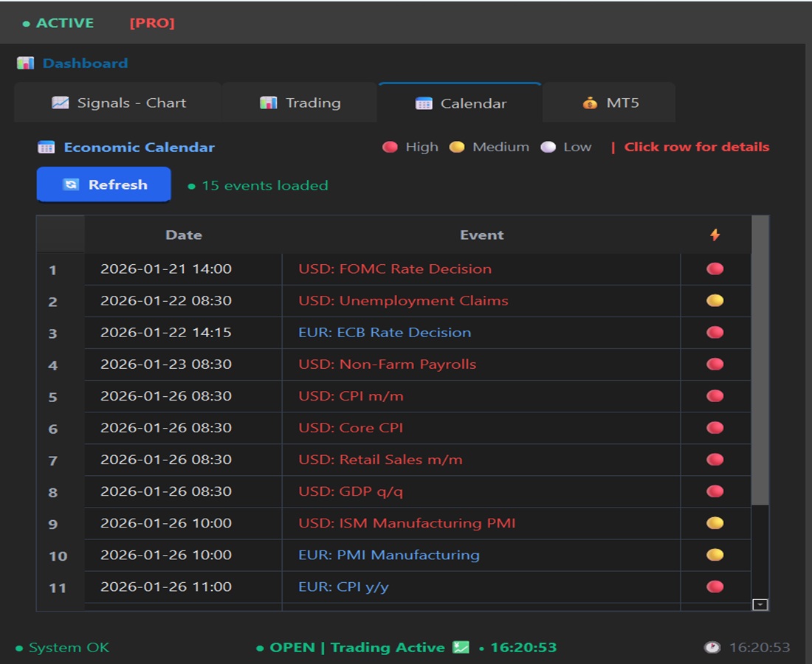The width and height of the screenshot is (812, 664).
Task: Click the table's vertical scrollbar thumb
Action: 760,362
